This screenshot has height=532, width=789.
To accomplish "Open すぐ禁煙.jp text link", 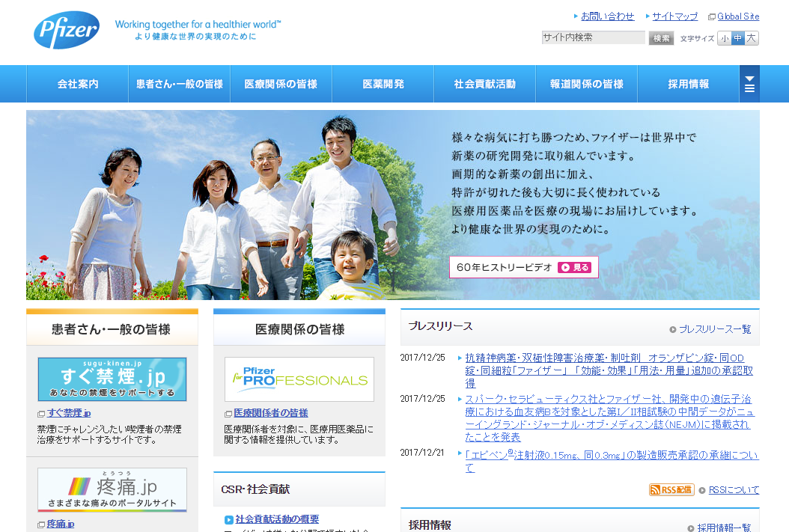I will click(69, 413).
